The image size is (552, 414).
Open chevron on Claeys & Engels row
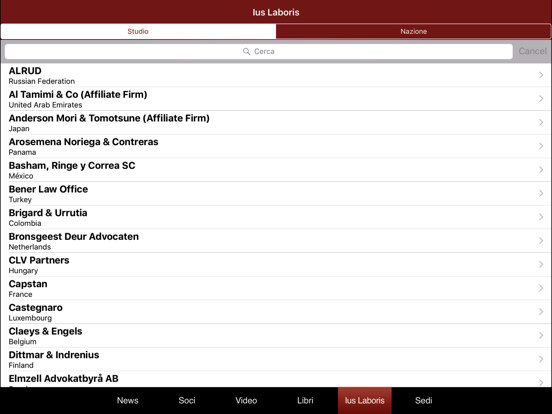pyautogui.click(x=541, y=335)
